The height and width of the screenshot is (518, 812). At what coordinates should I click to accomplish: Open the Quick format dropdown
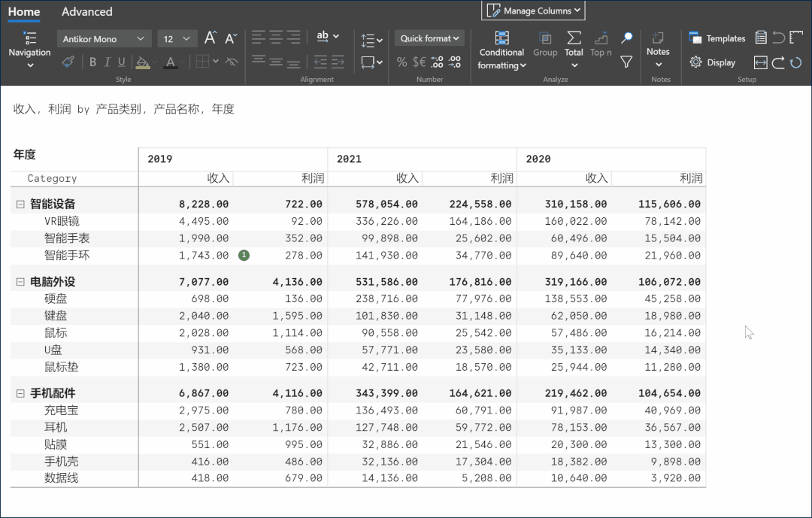pos(429,38)
